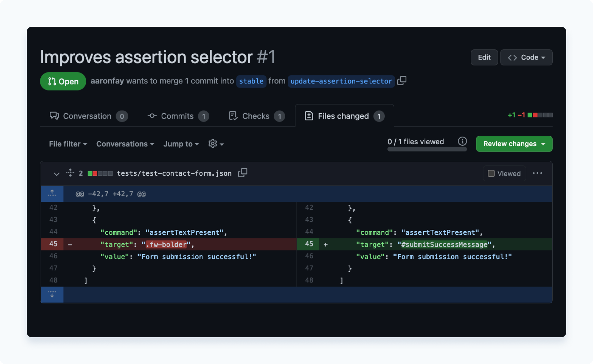
Task: Click the 0 / 1 files viewed text
Action: point(416,142)
